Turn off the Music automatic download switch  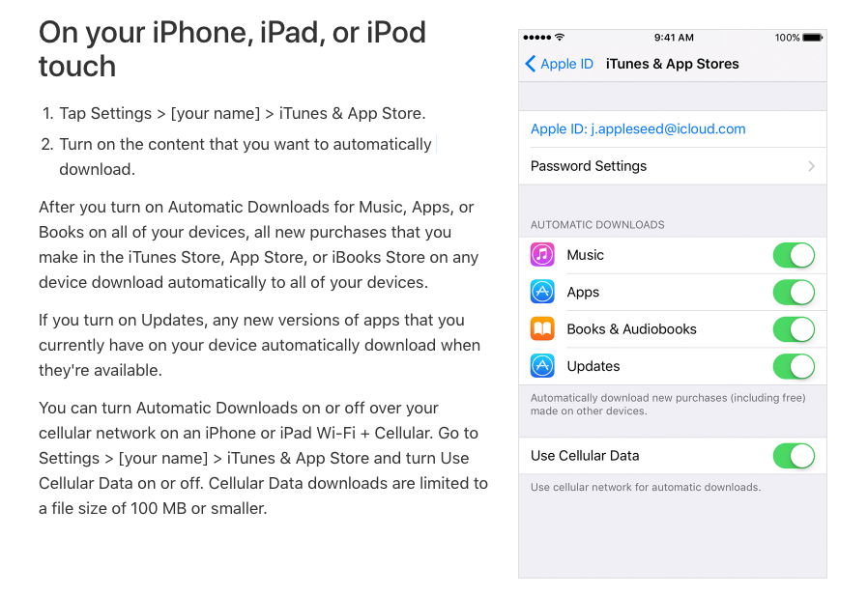pyautogui.click(x=794, y=255)
